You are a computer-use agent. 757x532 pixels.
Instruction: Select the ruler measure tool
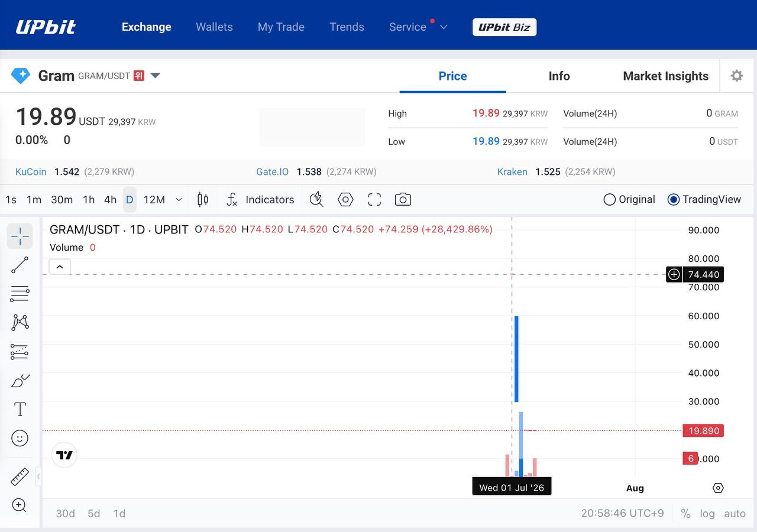tap(20, 476)
